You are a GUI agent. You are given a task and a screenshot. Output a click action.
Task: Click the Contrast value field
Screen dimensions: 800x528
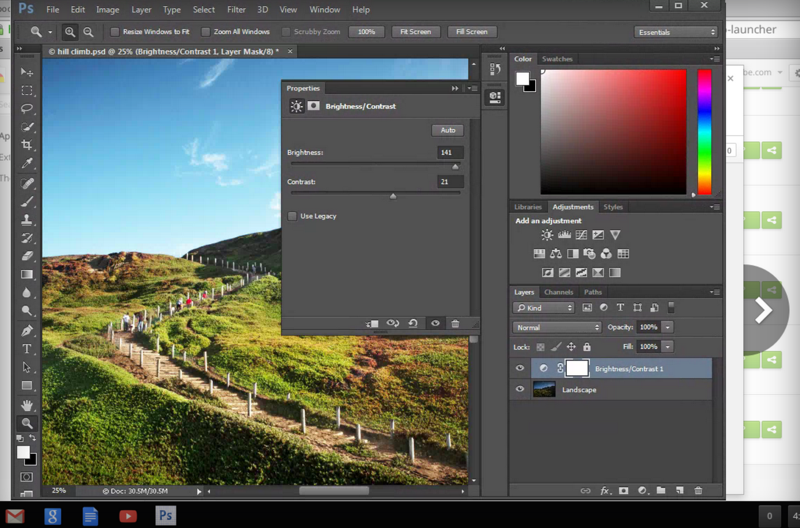click(x=449, y=182)
